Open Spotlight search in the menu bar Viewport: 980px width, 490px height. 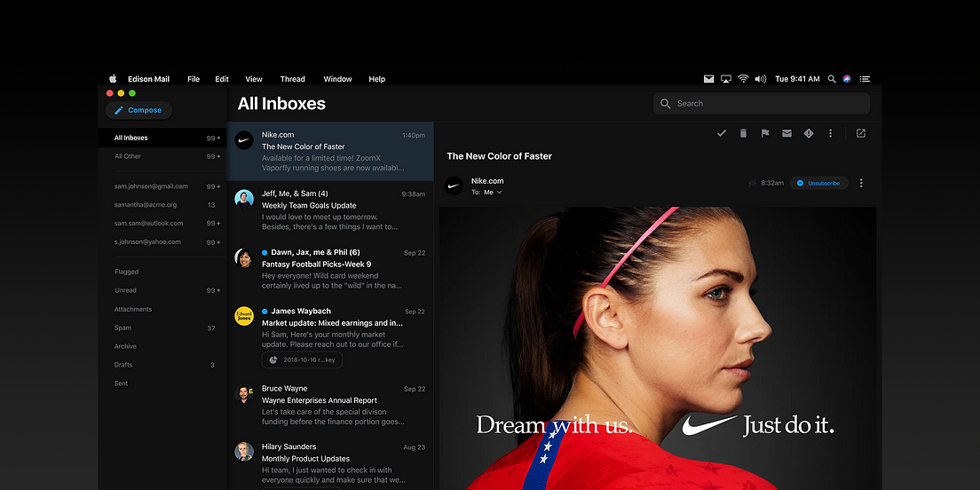(x=832, y=79)
